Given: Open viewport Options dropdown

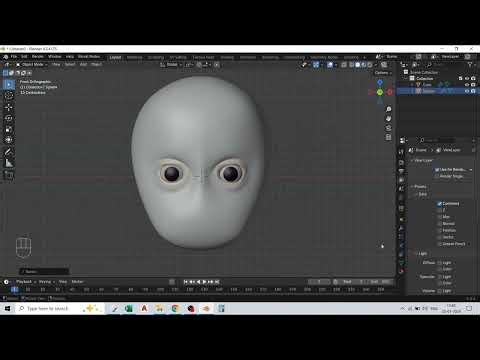Looking at the screenshot, I should point(383,73).
